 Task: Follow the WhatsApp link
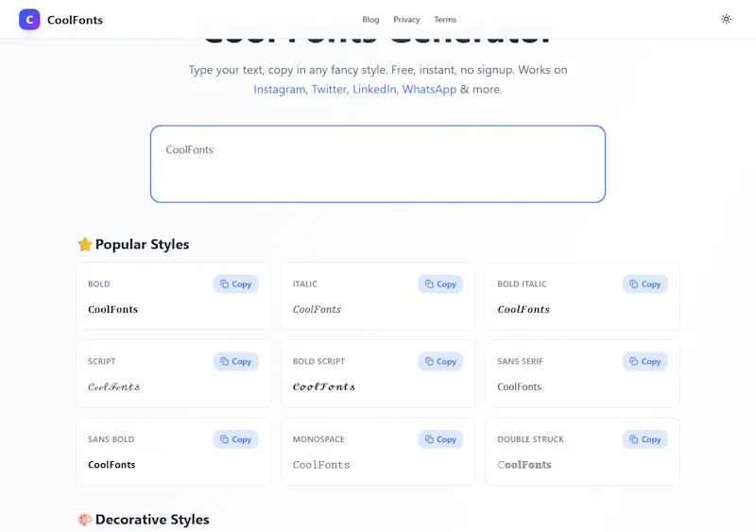tap(429, 89)
